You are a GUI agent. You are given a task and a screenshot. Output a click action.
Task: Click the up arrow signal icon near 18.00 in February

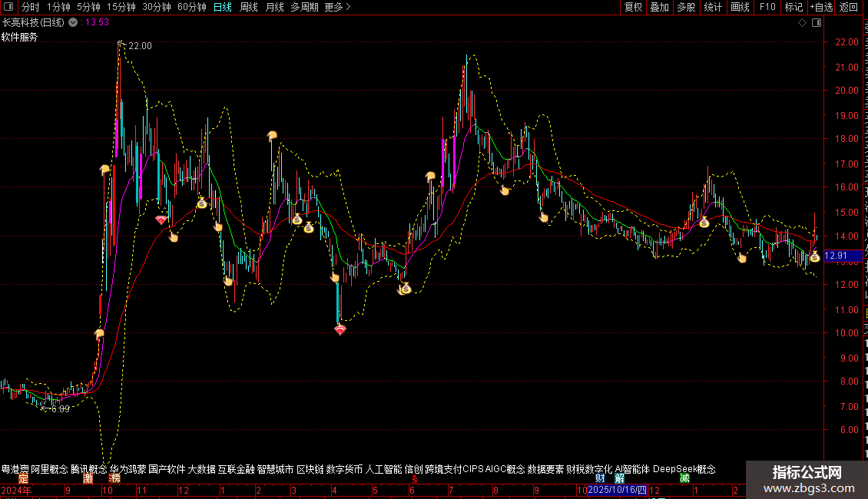tap(272, 136)
